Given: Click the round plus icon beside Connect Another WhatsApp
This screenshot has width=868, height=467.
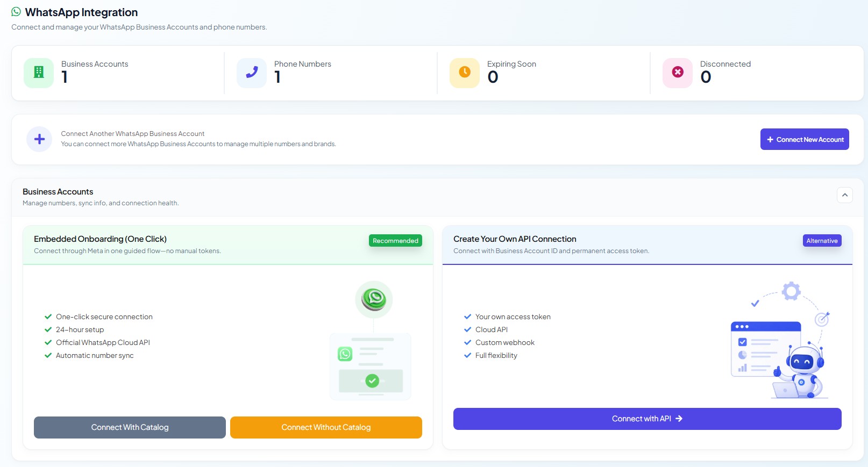Looking at the screenshot, I should (39, 139).
